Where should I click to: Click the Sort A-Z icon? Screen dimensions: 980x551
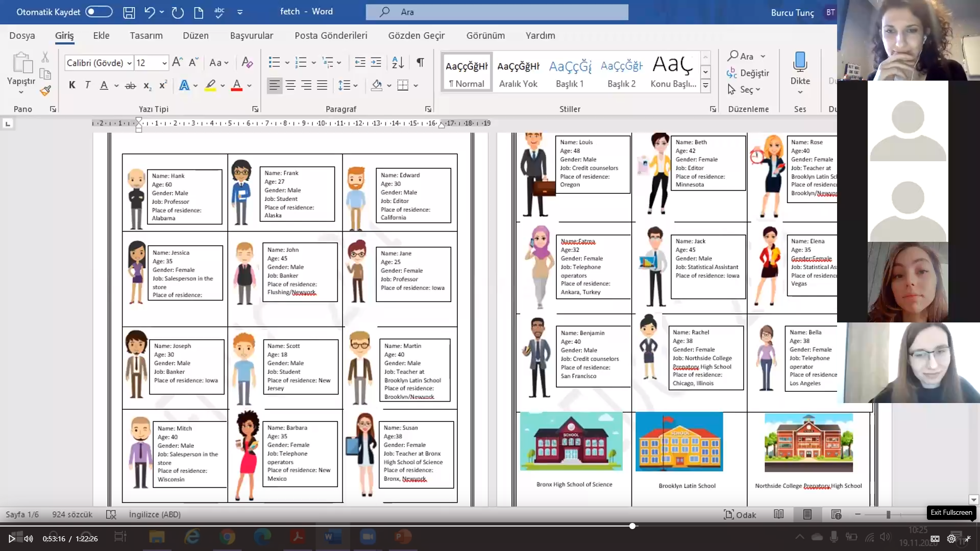coord(398,62)
